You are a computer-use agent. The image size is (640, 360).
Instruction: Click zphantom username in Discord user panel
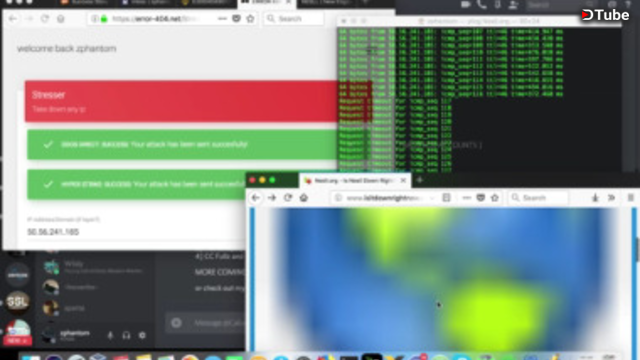tap(75, 333)
